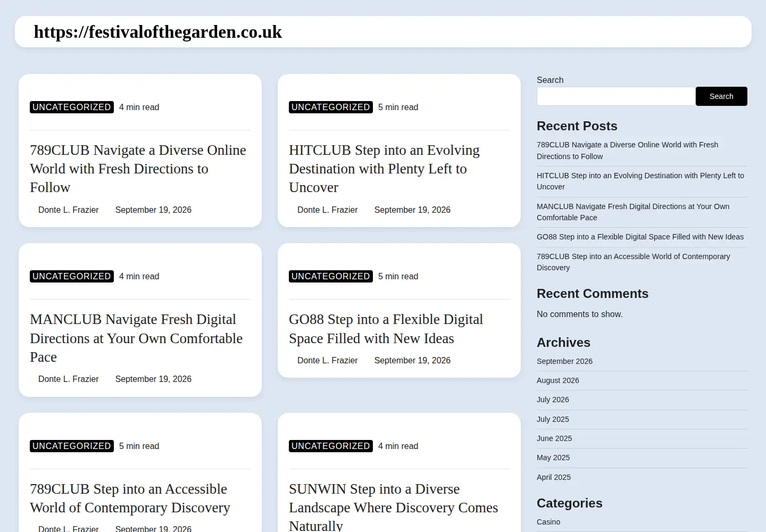Image resolution: width=766 pixels, height=532 pixels.
Task: Click Uncategorized tag on 789CLUB Navigate card
Action: click(72, 107)
